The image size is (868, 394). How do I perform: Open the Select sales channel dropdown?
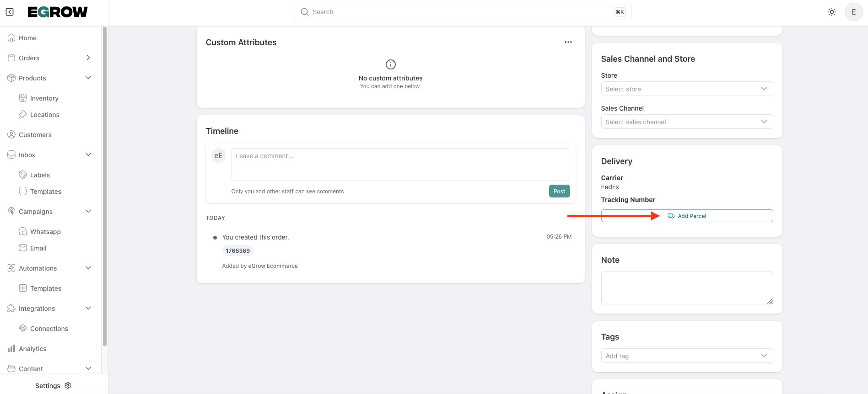tap(687, 122)
